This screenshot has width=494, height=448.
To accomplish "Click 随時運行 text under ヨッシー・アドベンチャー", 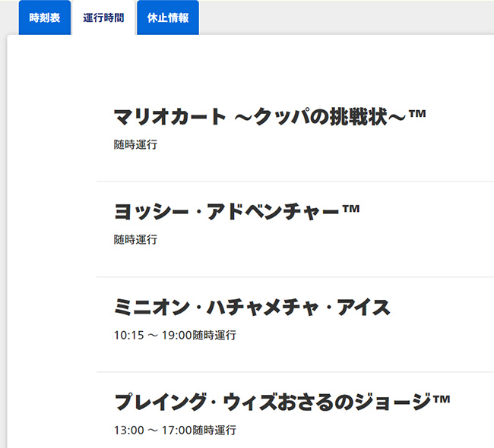I will pyautogui.click(x=135, y=240).
